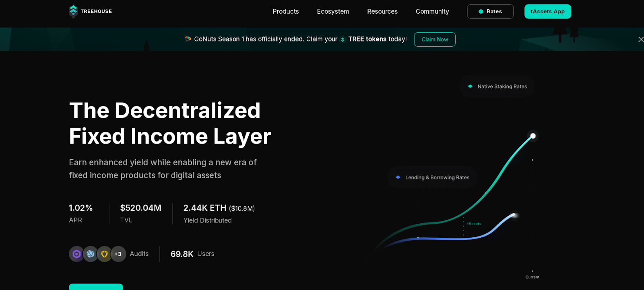This screenshot has height=290, width=644.
Task: Click the blue curve endpoint marker
Action: (513, 215)
